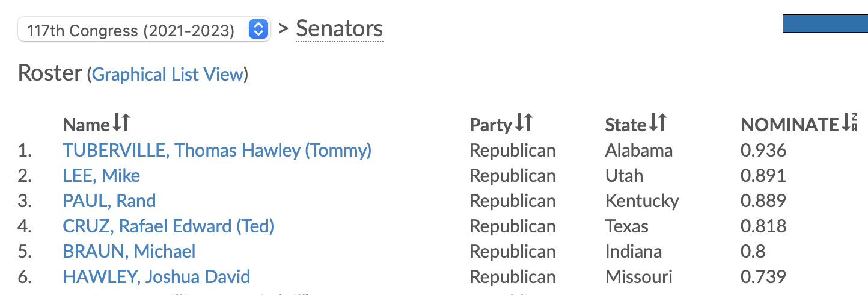Select the 117th Congress (2021-2023) combo box
Image resolution: width=868 pixels, height=295 pixels.
pos(144,29)
